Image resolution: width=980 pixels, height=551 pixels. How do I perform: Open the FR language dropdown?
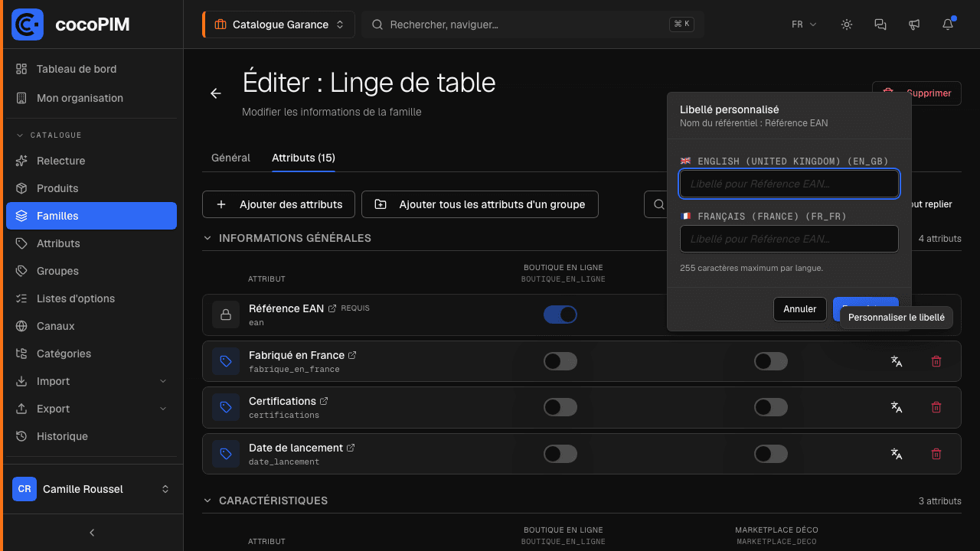(x=804, y=24)
